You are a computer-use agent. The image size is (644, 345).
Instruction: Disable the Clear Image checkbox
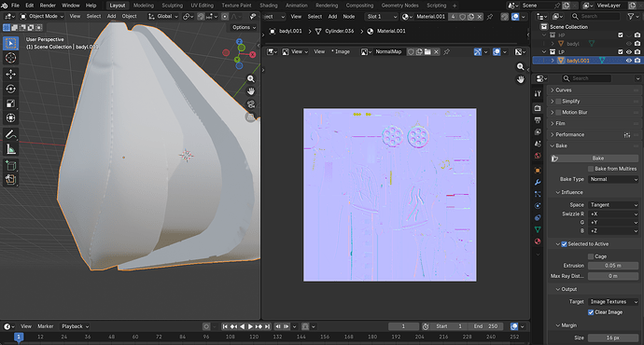coord(591,312)
